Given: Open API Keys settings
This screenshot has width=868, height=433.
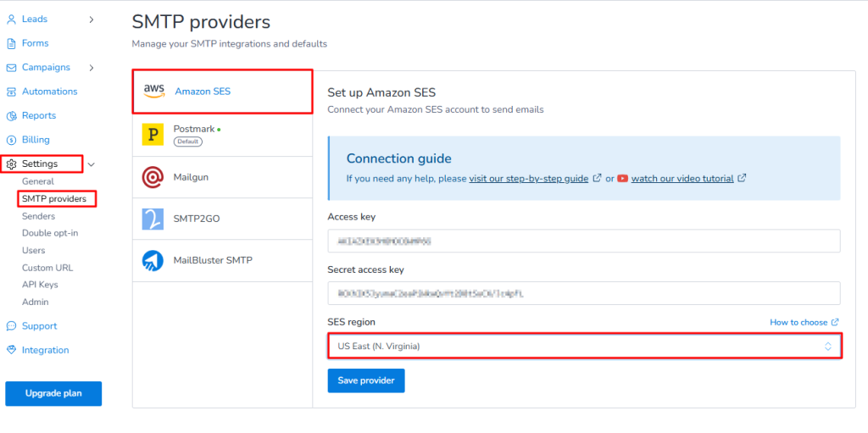Looking at the screenshot, I should [x=41, y=285].
